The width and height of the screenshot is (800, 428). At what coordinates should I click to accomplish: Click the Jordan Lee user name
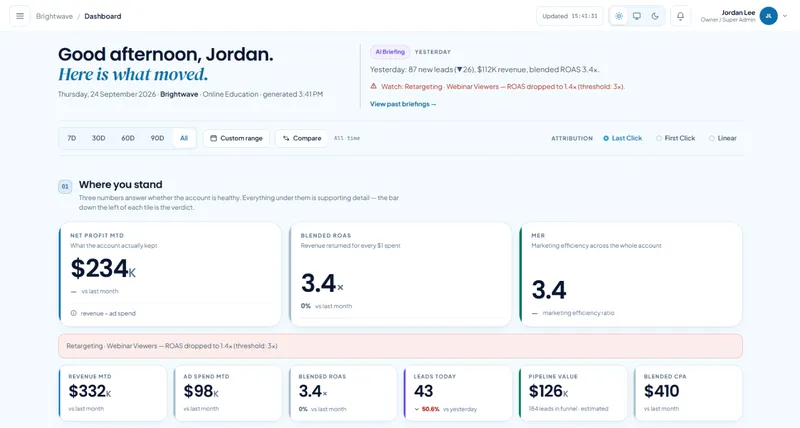pos(738,12)
